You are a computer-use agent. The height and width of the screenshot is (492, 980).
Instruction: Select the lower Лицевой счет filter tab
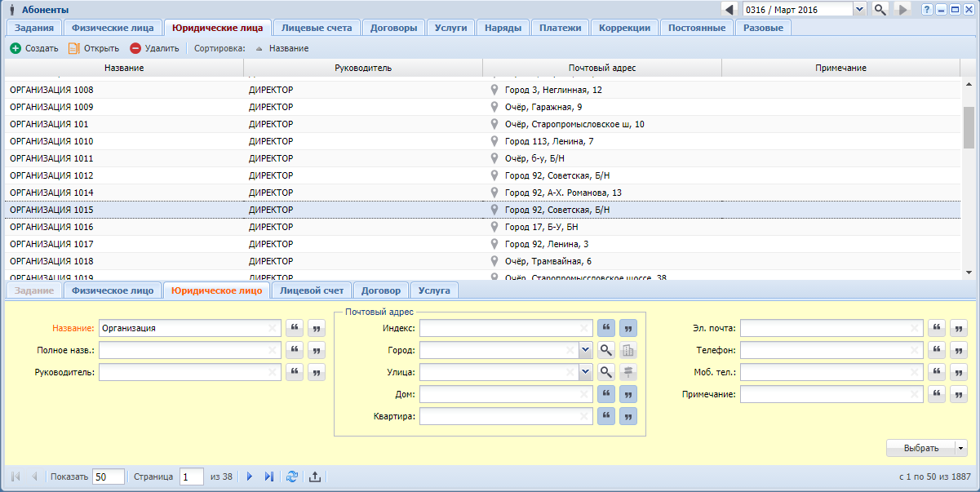click(312, 290)
